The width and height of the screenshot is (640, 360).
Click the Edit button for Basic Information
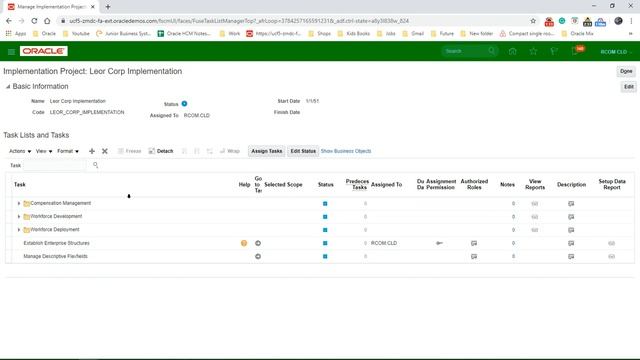point(629,87)
